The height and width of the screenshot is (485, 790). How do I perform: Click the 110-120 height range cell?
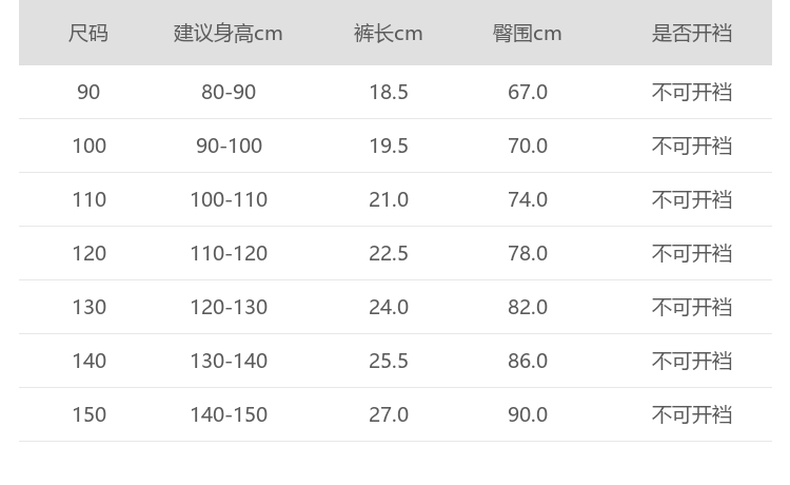pyautogui.click(x=228, y=253)
